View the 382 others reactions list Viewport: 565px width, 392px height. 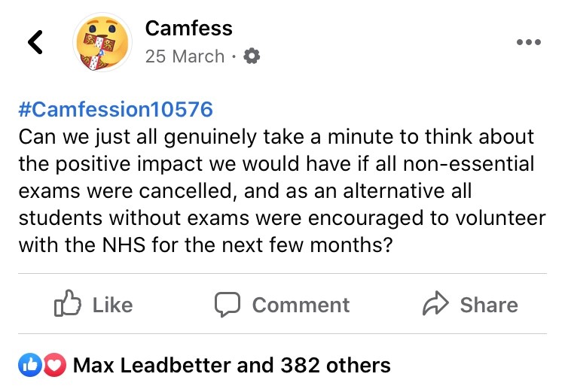tap(335, 366)
